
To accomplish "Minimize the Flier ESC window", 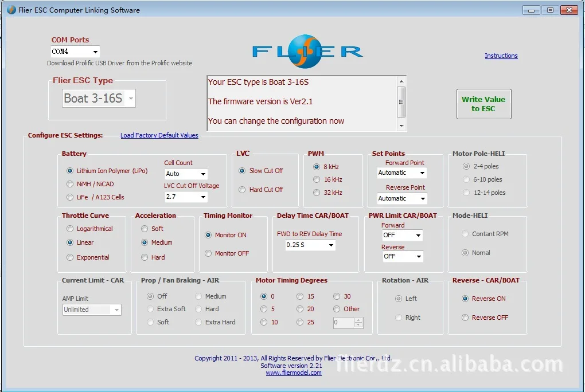I will pos(531,10).
